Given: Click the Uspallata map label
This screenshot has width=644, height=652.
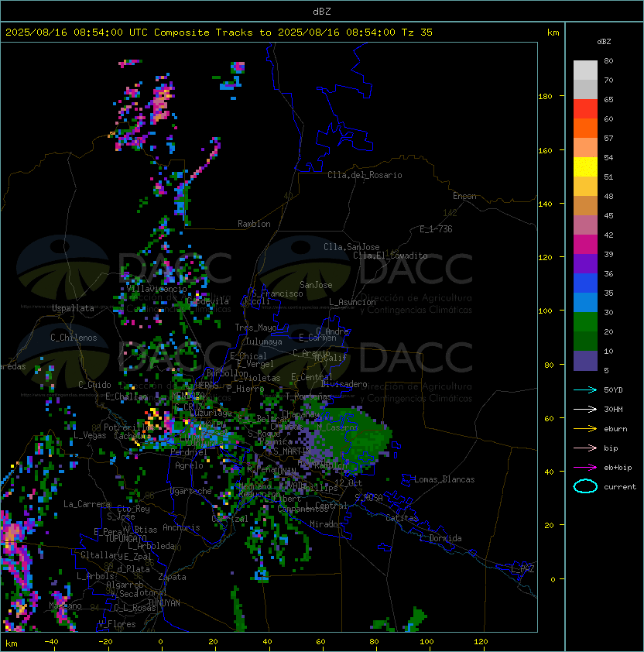Looking at the screenshot, I should click(x=73, y=308).
